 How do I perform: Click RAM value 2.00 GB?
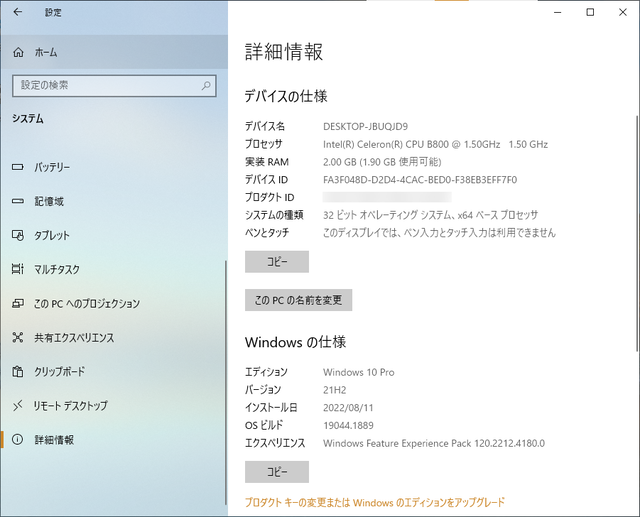pyautogui.click(x=382, y=162)
